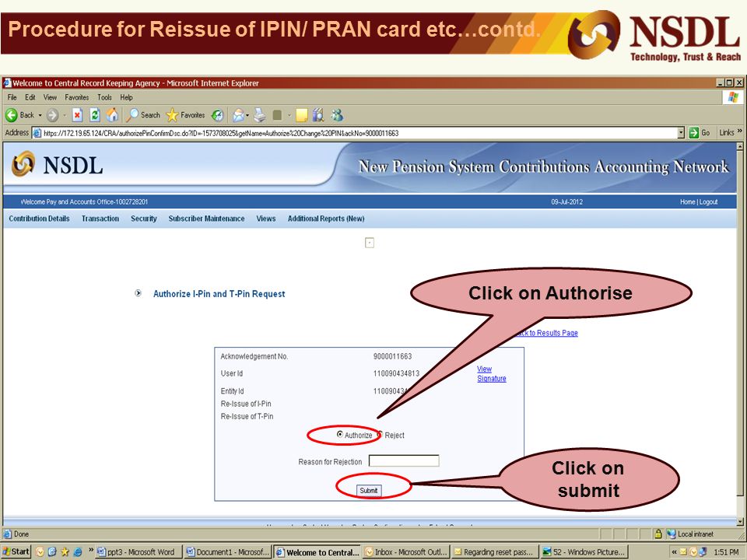Click the page scrollbar down arrow
The width and height of the screenshot is (747, 560).
tap(740, 521)
